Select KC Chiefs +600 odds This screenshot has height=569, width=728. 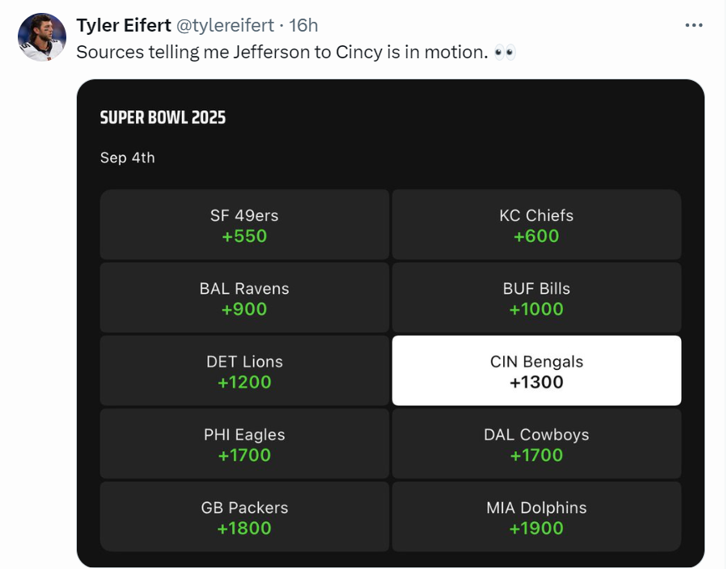click(536, 225)
